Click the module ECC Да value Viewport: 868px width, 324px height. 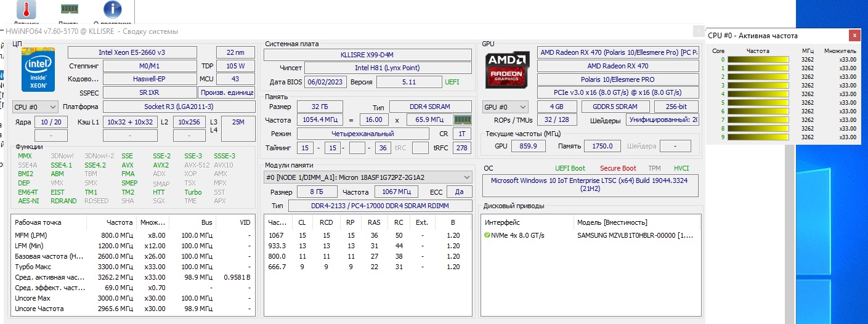click(x=459, y=192)
